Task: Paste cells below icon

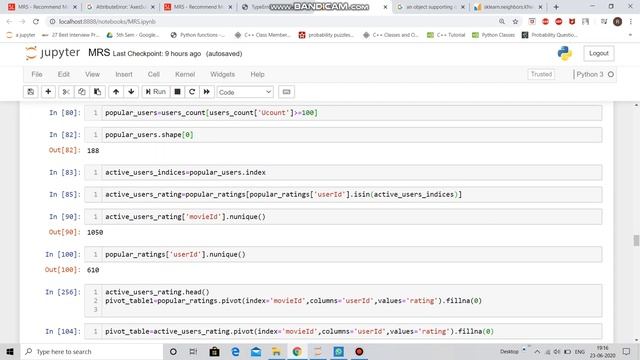Action: [x=98, y=92]
